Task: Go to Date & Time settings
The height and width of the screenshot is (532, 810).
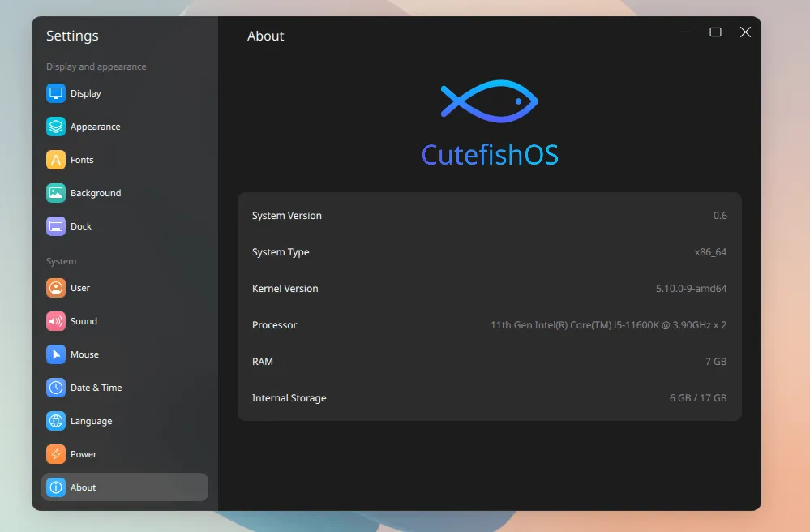Action: tap(96, 388)
